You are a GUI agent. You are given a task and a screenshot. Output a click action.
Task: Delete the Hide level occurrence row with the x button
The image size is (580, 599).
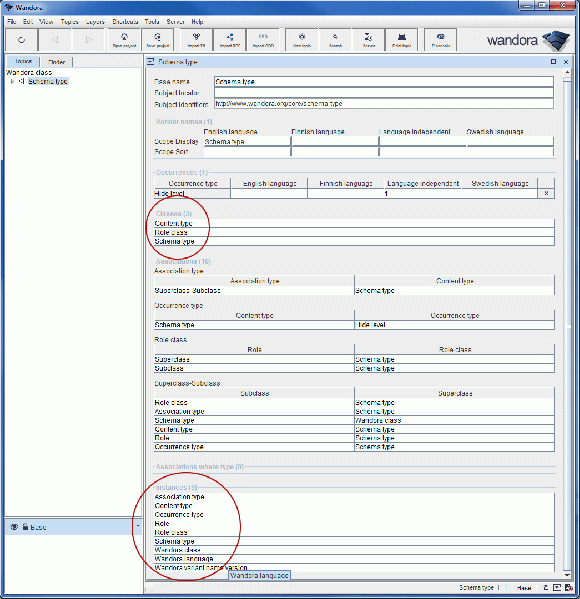tap(546, 193)
